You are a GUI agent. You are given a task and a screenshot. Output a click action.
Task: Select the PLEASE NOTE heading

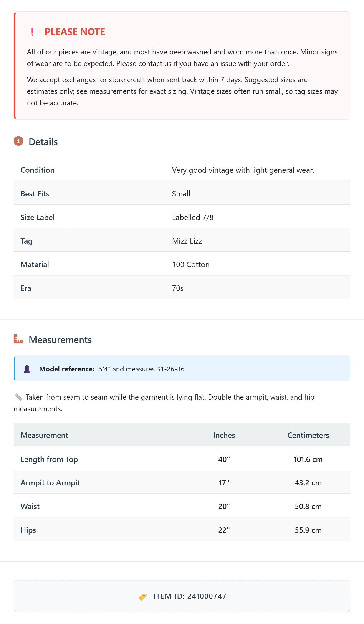click(75, 32)
